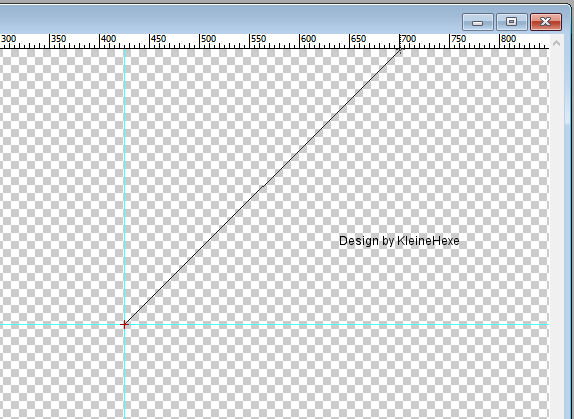Click the 'Design by KleineHexe' watermark text

(399, 241)
